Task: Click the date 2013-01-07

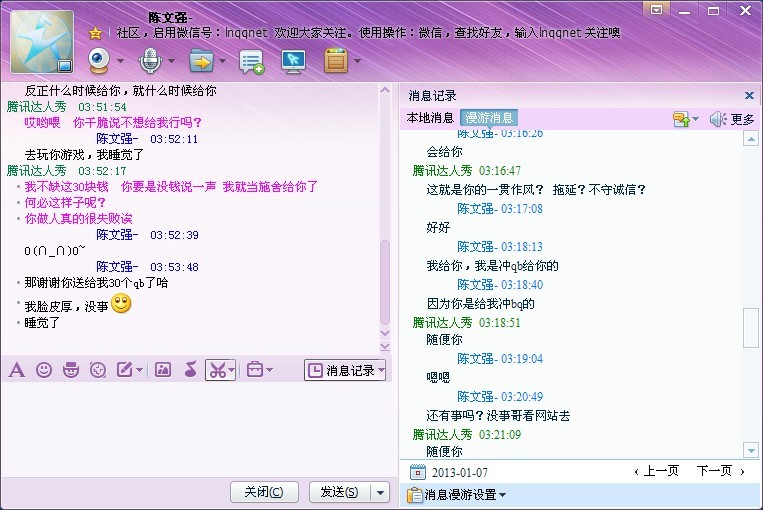Action: 459,473
